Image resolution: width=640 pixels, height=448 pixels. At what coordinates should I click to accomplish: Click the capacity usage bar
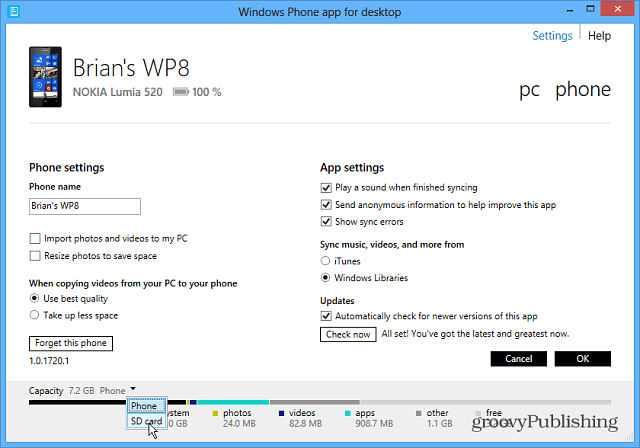pos(320,402)
